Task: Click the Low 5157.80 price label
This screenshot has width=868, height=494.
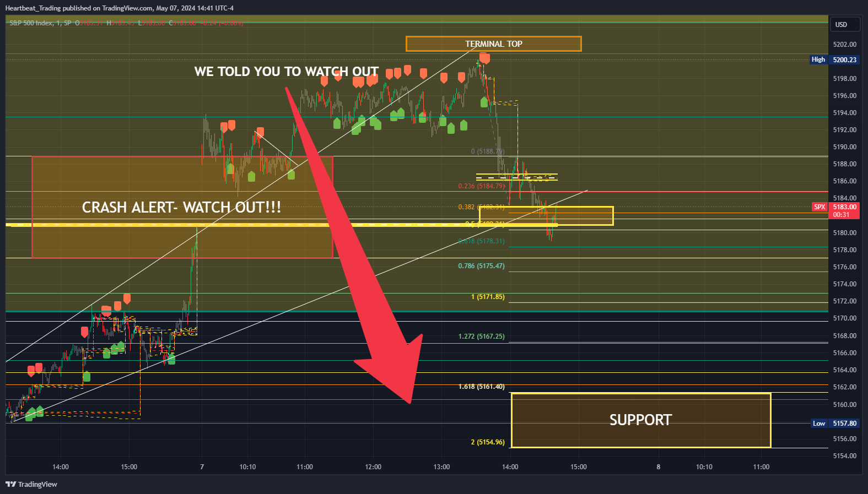Action: pos(835,423)
